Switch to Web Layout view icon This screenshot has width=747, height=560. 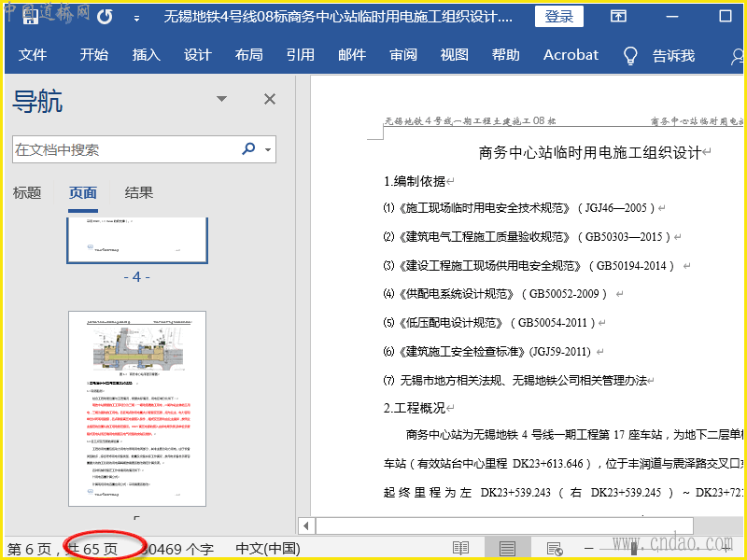[x=554, y=549]
